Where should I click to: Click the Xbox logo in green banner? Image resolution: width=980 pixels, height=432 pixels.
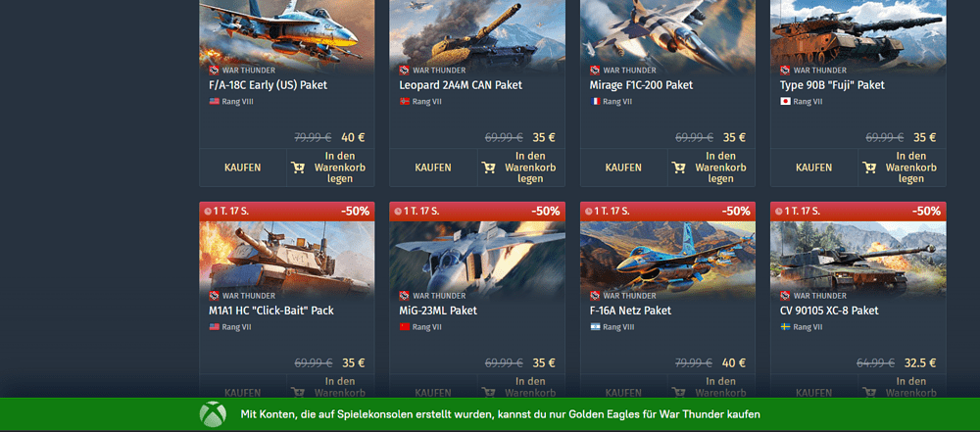[x=213, y=414]
